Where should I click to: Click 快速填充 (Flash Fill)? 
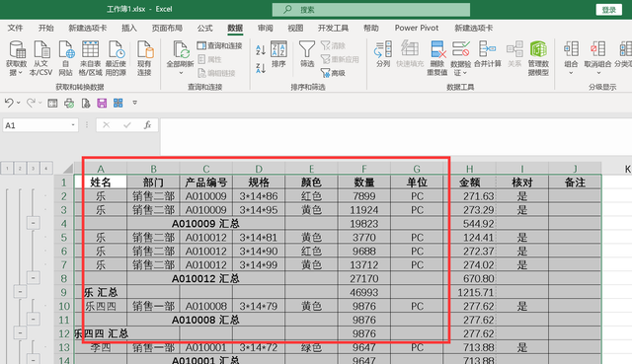coord(410,54)
